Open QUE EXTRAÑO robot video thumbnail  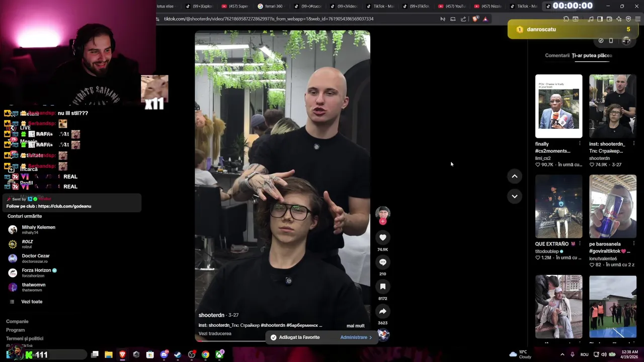click(x=558, y=206)
